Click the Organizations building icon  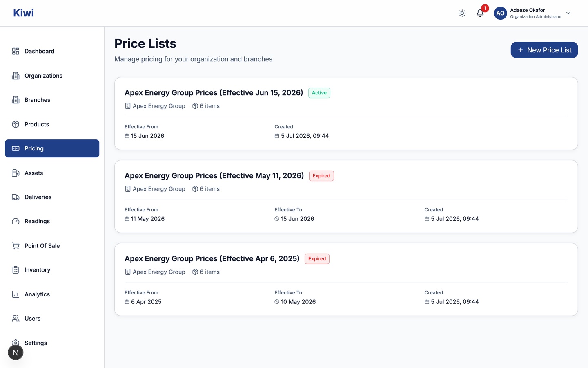pyautogui.click(x=16, y=76)
